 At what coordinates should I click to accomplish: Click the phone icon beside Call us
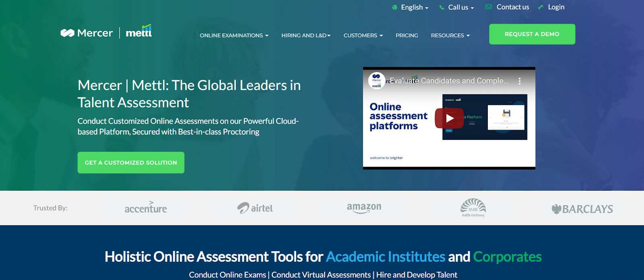click(442, 7)
